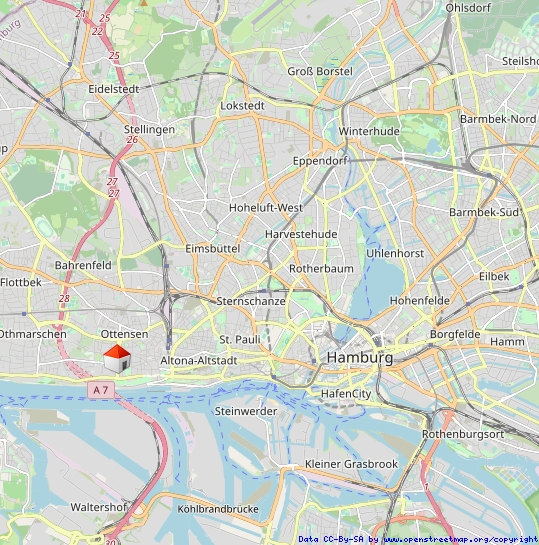This screenshot has height=545, width=539.
Task: Click the Waltershof label
Action: tap(99, 507)
